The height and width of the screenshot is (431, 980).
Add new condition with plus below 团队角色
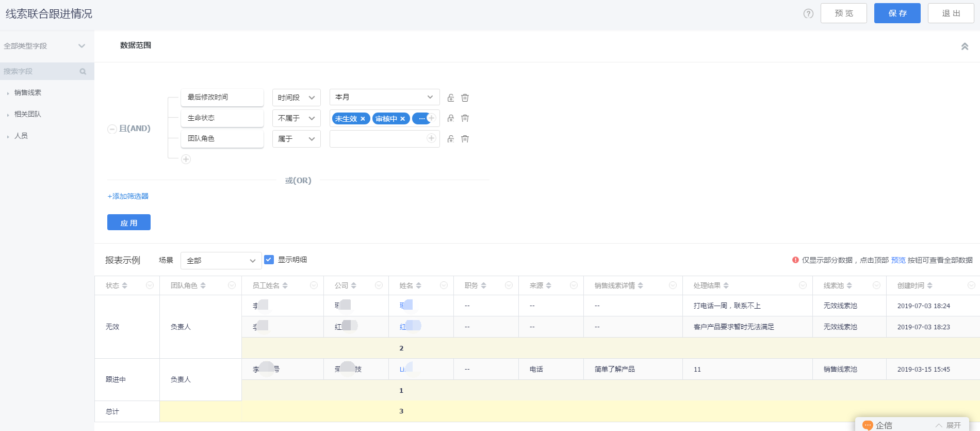click(x=186, y=159)
